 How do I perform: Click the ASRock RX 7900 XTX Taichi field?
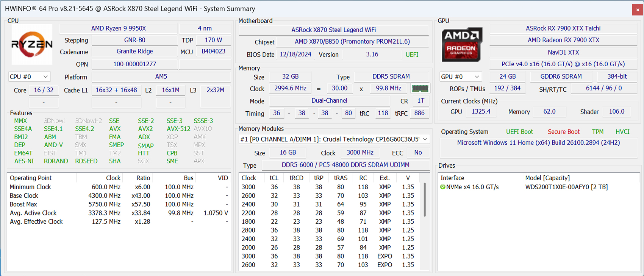[x=563, y=28]
